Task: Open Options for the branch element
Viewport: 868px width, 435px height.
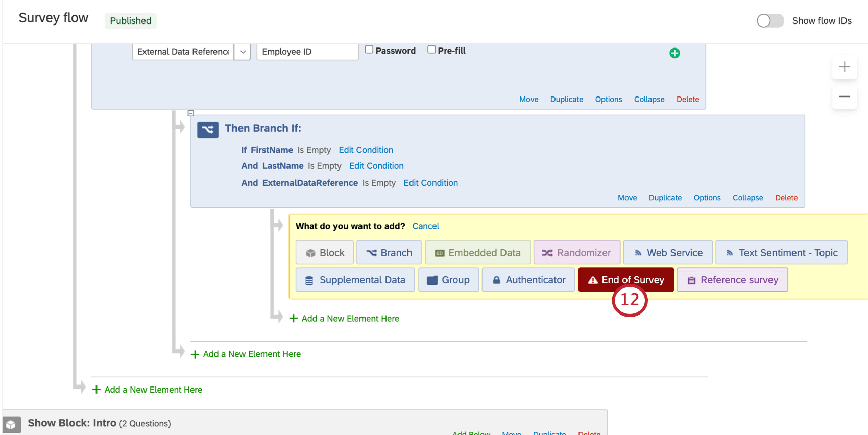Action: click(707, 198)
